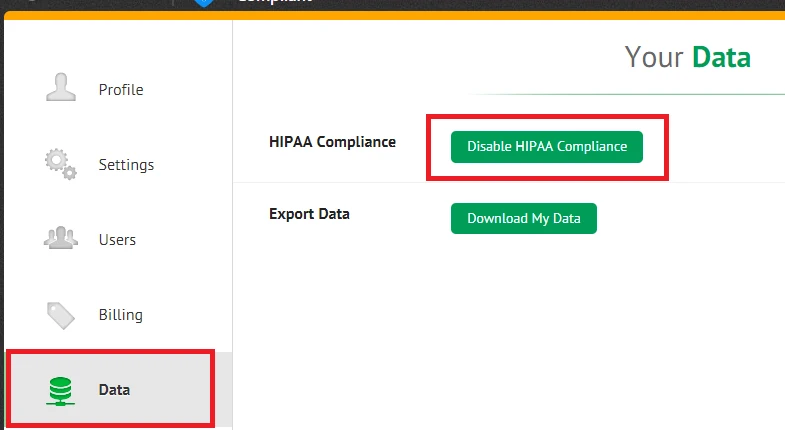Click the Settings gears icon
The width and height of the screenshot is (785, 430).
pos(61,164)
